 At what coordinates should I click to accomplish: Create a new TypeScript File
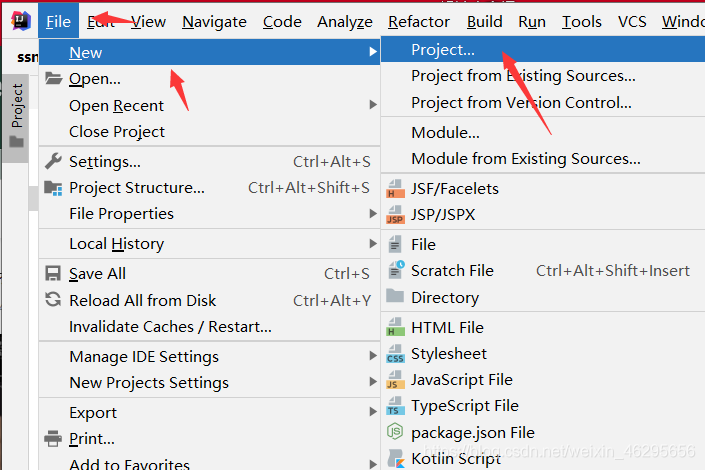pyautogui.click(x=464, y=405)
